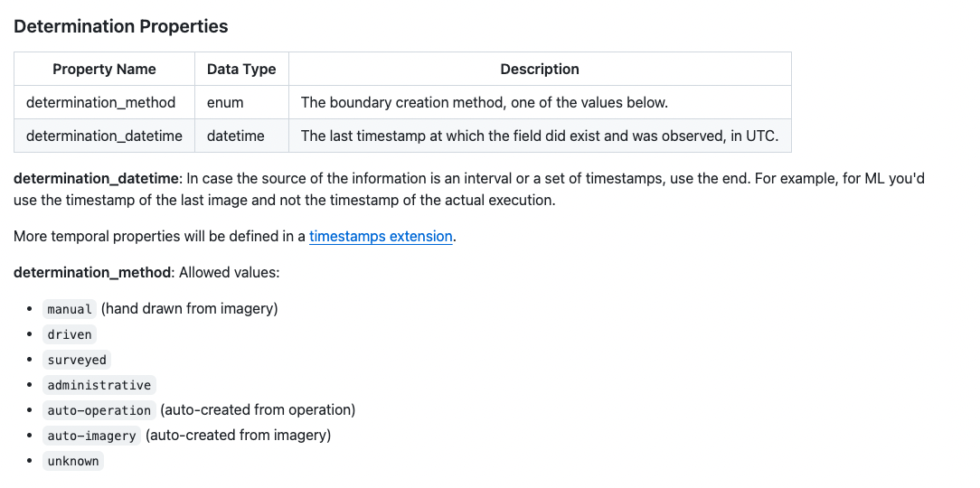Screen dimensions: 980x488
Task: Click the datetime data type cell
Action: (235, 136)
